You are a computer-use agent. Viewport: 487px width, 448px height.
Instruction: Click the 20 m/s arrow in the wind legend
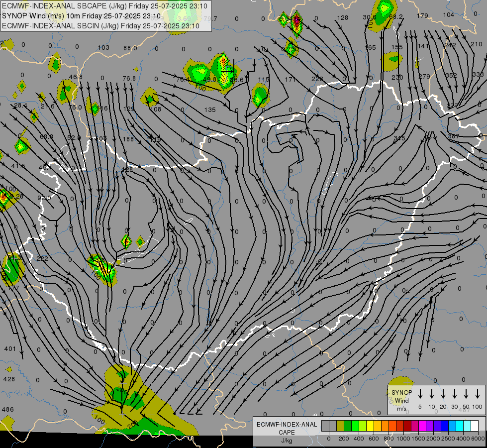click(x=443, y=393)
